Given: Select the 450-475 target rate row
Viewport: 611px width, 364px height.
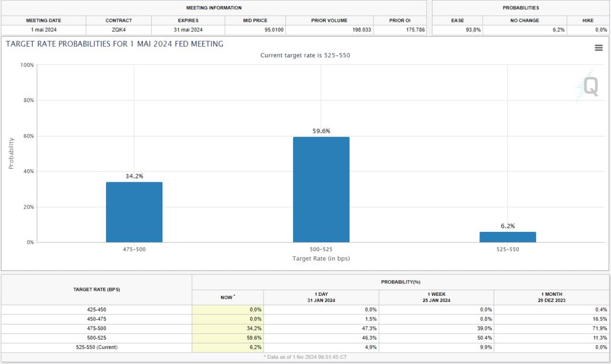Looking at the screenshot, I should click(x=305, y=319).
